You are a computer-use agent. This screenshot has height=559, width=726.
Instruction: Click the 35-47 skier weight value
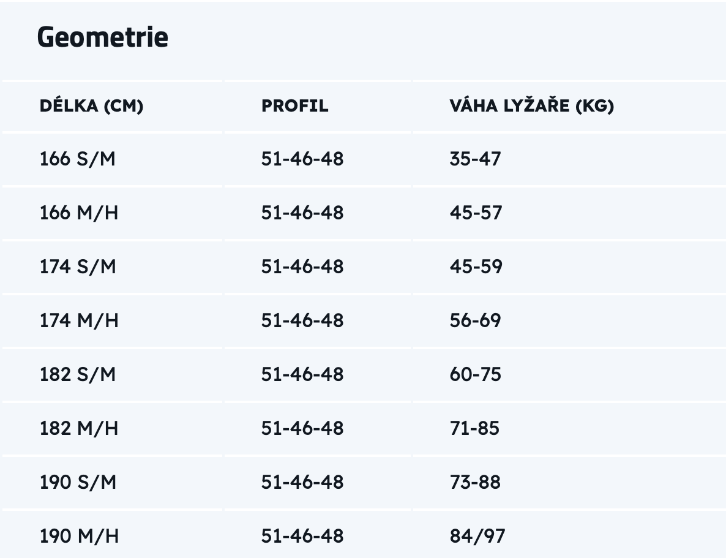(475, 159)
